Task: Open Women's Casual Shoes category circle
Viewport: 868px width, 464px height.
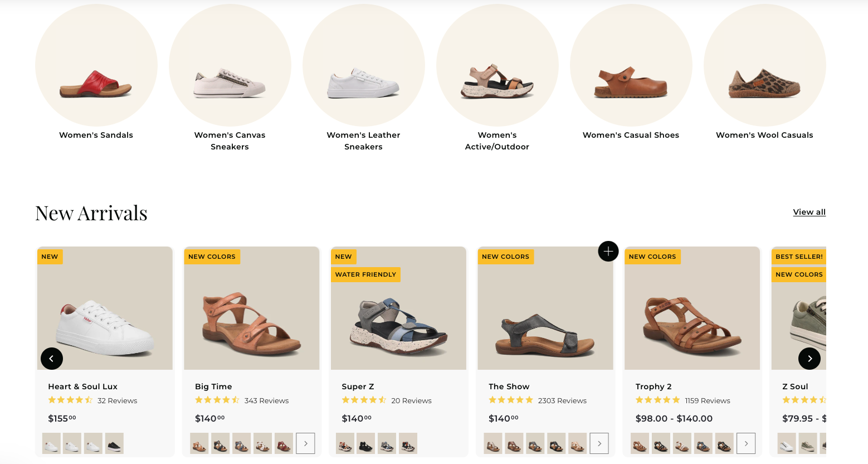Action: (x=631, y=66)
